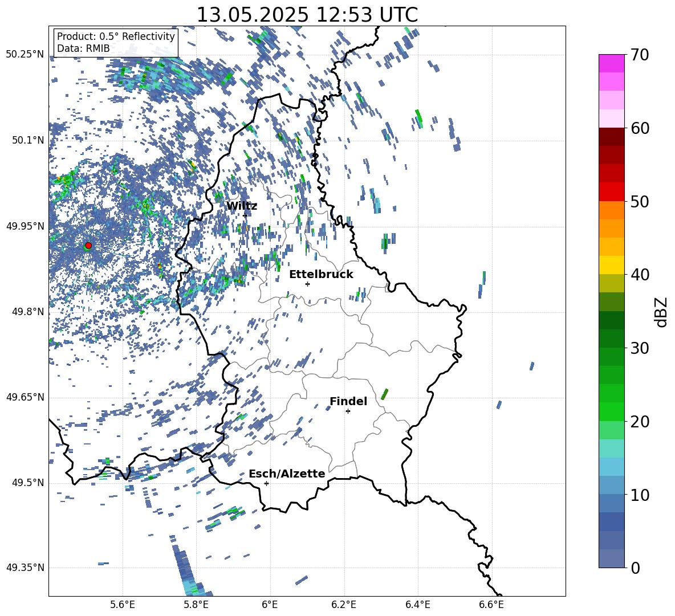Click the red radar site marker
675x616 pixels.
88,246
